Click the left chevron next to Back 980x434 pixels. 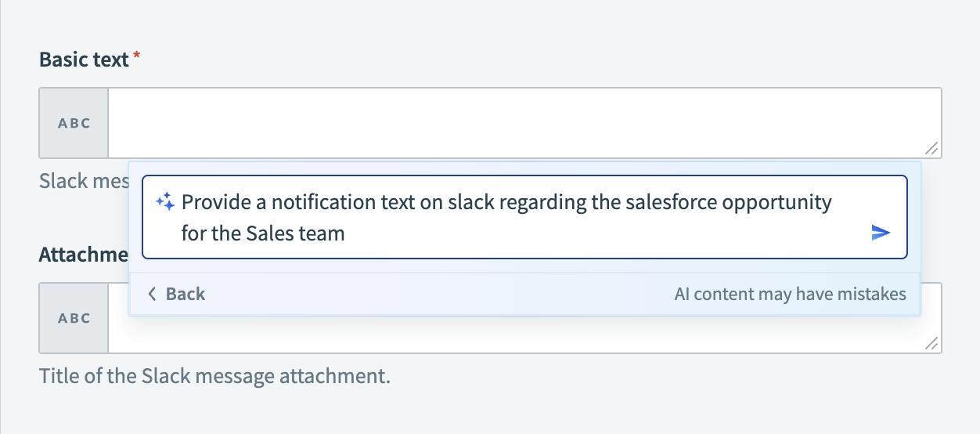point(152,294)
